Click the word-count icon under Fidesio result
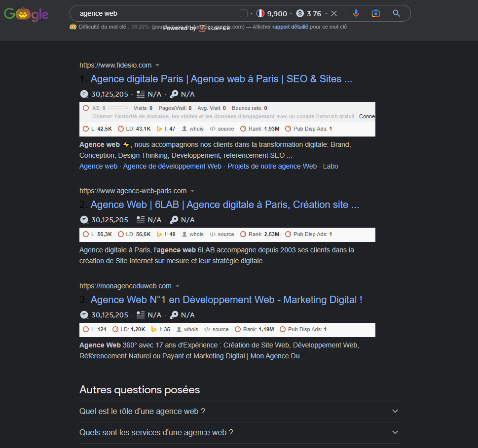 141,94
